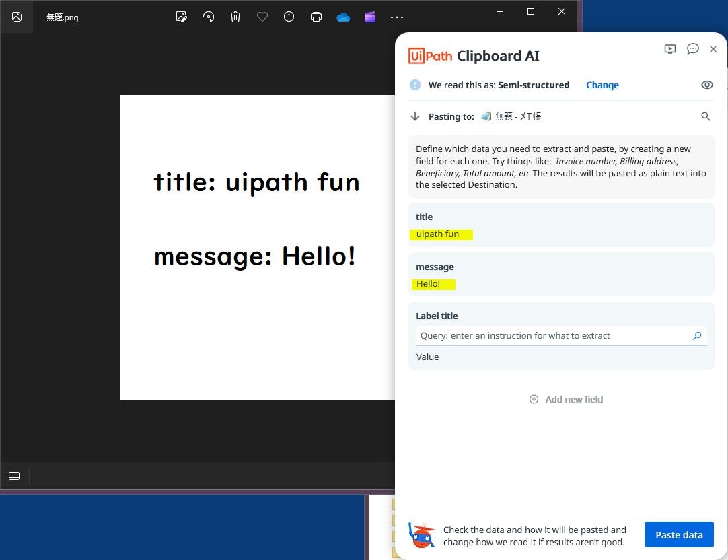Open the tutorial video icon in Clipboard AI
This screenshot has width=728, height=560.
(x=670, y=49)
